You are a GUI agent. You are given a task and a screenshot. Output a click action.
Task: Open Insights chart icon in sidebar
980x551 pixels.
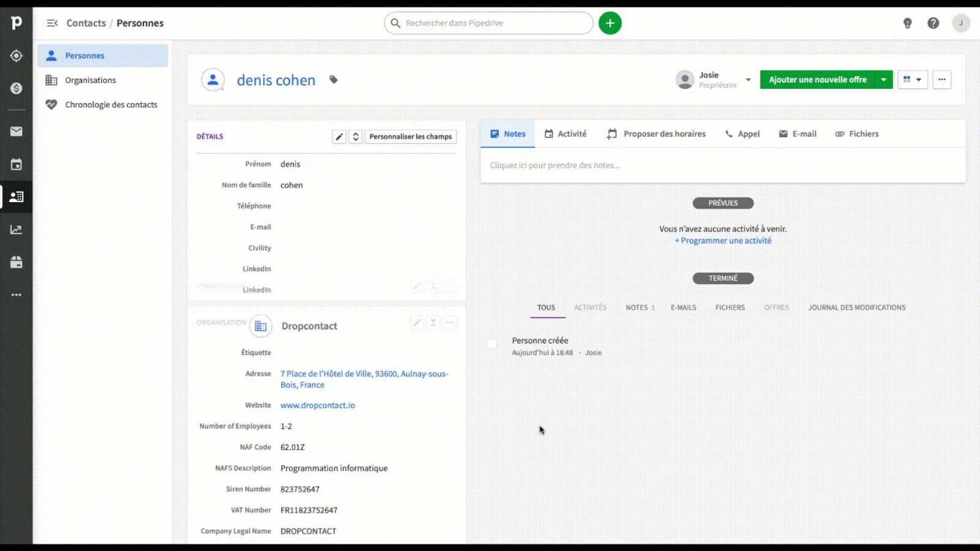click(x=17, y=230)
